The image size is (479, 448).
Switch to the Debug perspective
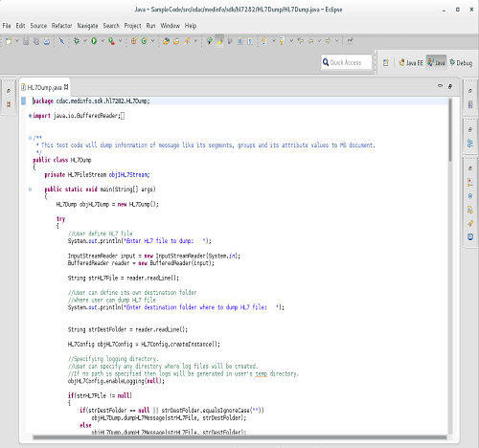pyautogui.click(x=461, y=63)
